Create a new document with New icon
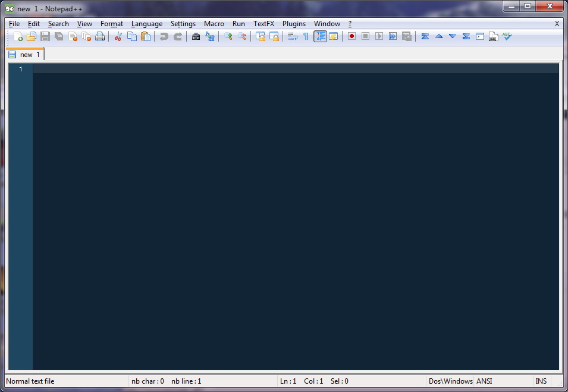Image resolution: width=568 pixels, height=392 pixels. tap(18, 36)
